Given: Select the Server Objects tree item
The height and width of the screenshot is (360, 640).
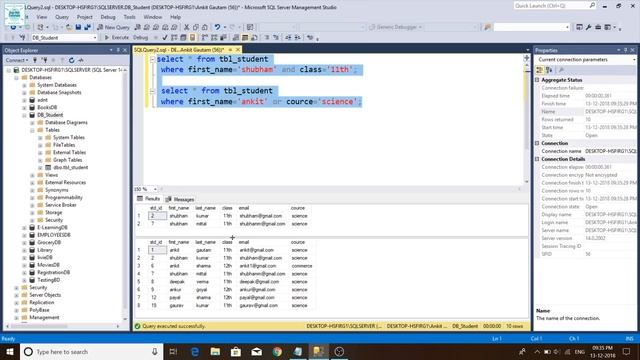Looking at the screenshot, I should (45, 295).
